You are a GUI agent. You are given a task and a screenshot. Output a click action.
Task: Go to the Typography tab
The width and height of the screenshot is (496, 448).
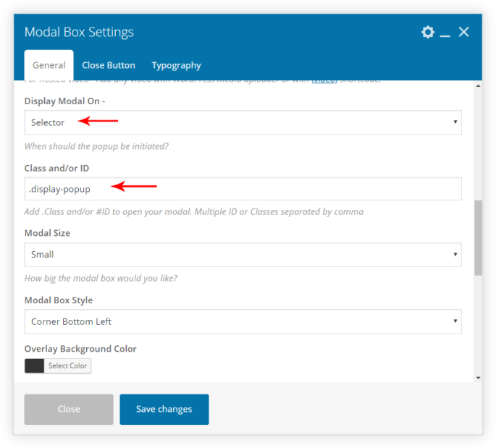[176, 65]
